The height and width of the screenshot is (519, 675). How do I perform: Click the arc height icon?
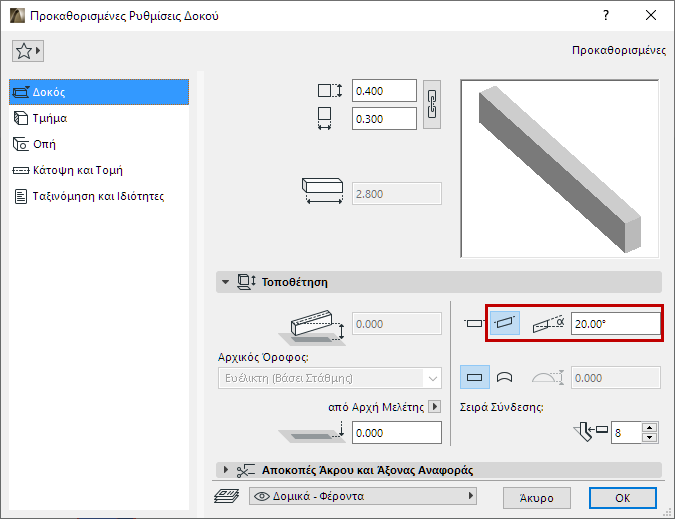point(548,377)
